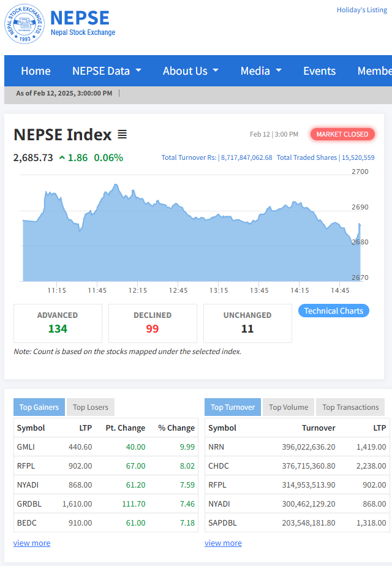
Task: Switch to the Top Losers tab
Action: 91,407
